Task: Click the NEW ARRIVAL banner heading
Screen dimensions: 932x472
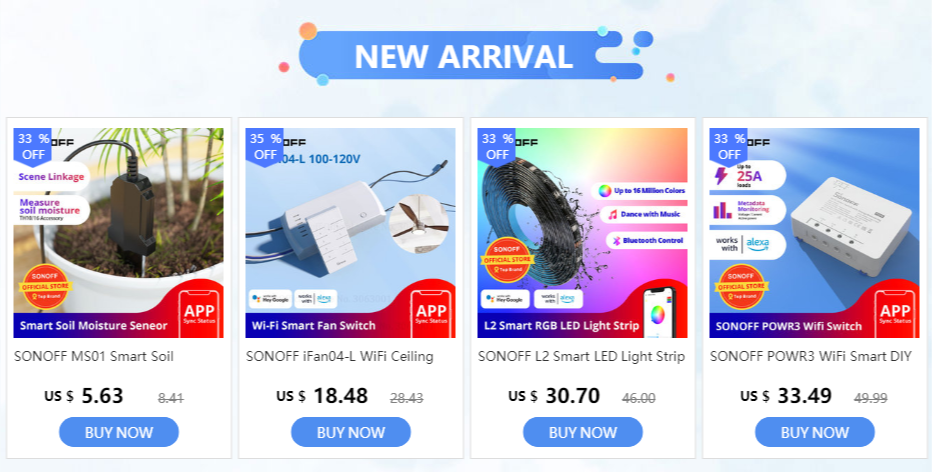Action: coord(464,56)
